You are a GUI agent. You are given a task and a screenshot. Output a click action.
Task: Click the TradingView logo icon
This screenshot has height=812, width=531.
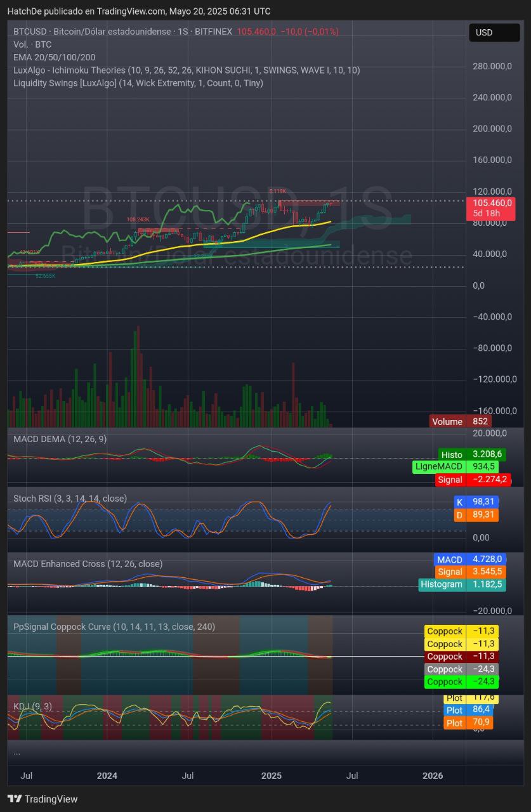click(x=14, y=799)
